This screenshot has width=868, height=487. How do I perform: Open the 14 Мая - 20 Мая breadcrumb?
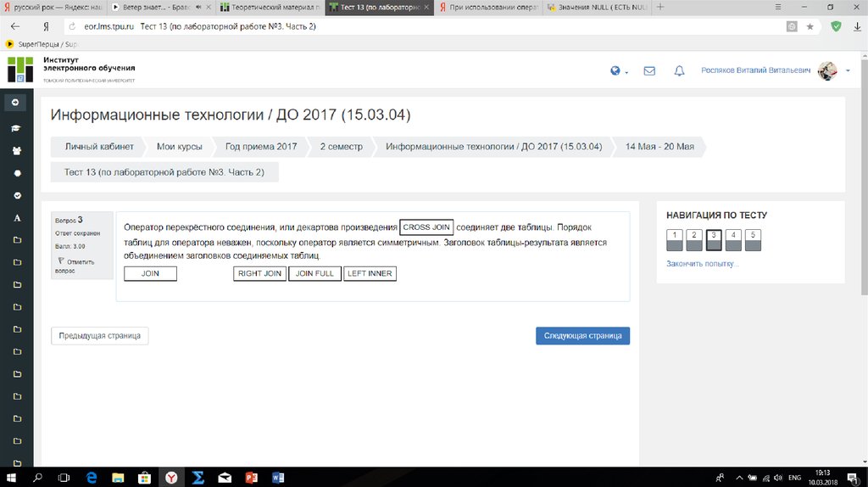coord(659,147)
